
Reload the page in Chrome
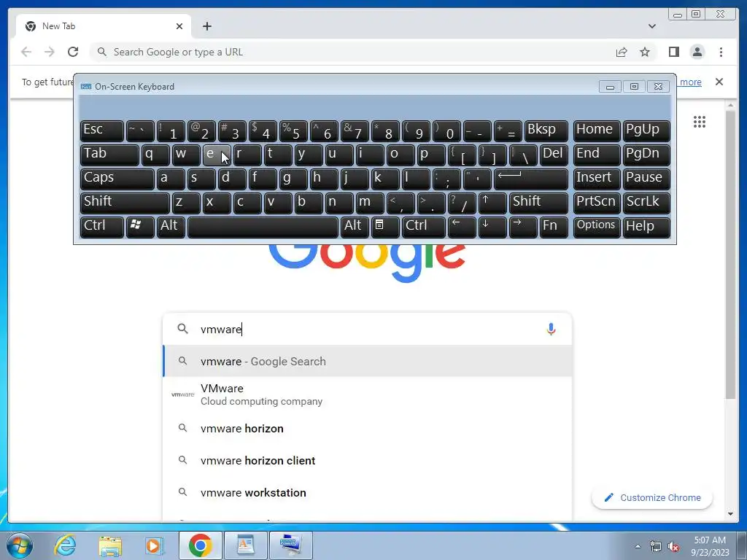(x=73, y=52)
